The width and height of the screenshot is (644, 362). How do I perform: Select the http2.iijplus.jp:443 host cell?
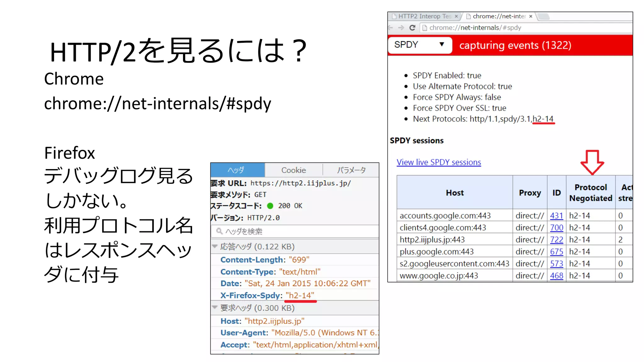455,239
